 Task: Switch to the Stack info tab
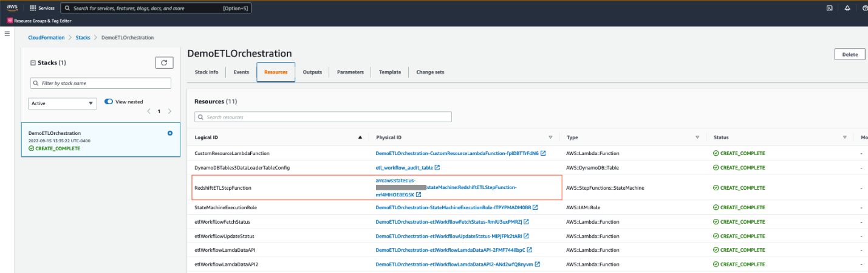[207, 72]
